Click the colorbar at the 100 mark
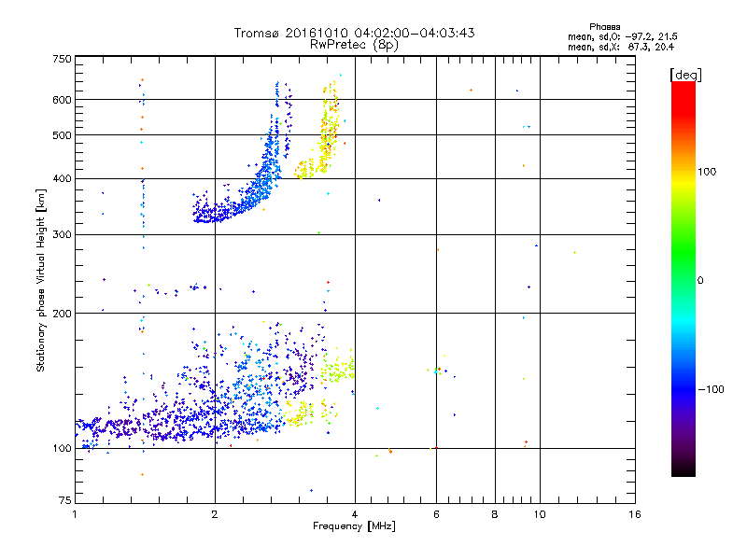This screenshot has height=560, width=747. [x=684, y=172]
